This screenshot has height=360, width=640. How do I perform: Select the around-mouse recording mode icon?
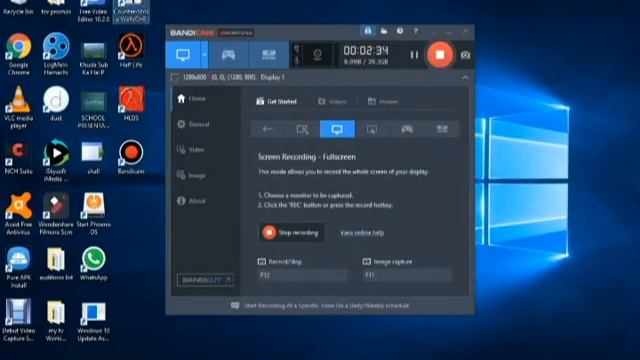(372, 129)
